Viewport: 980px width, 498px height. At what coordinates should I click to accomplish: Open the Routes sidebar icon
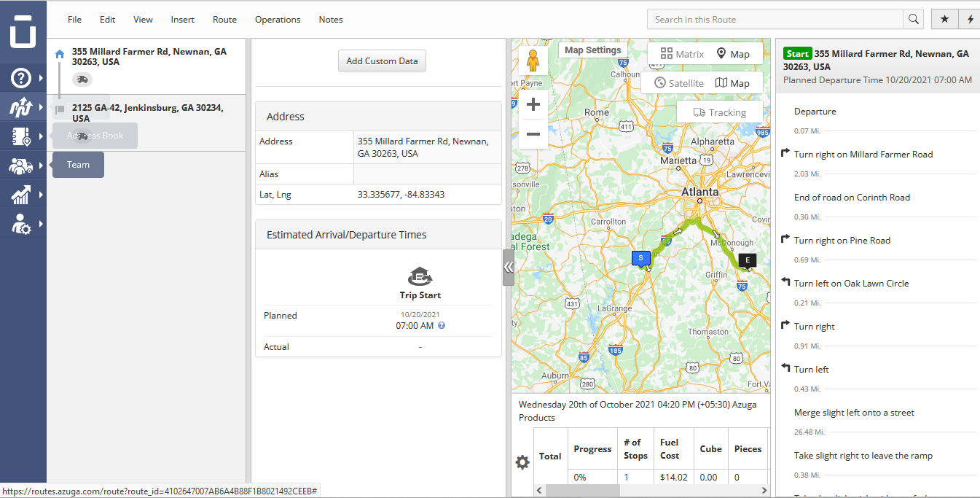[x=20, y=106]
